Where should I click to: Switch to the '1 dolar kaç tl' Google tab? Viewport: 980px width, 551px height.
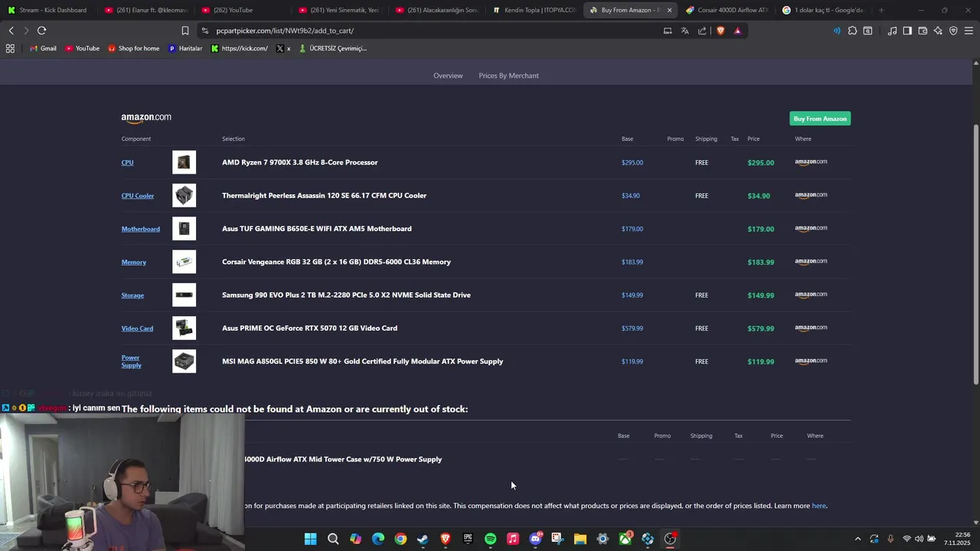(823, 10)
